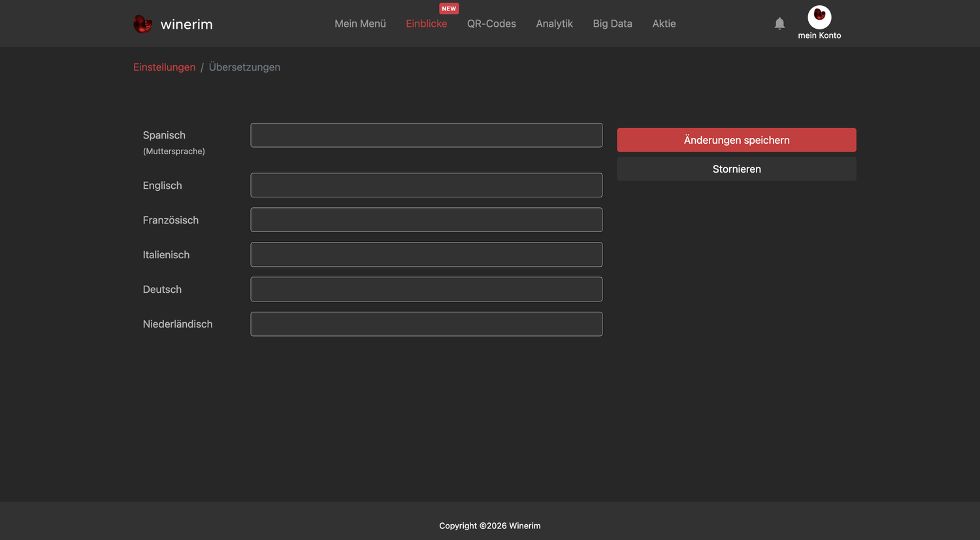Click the Stornieren button

tap(736, 169)
